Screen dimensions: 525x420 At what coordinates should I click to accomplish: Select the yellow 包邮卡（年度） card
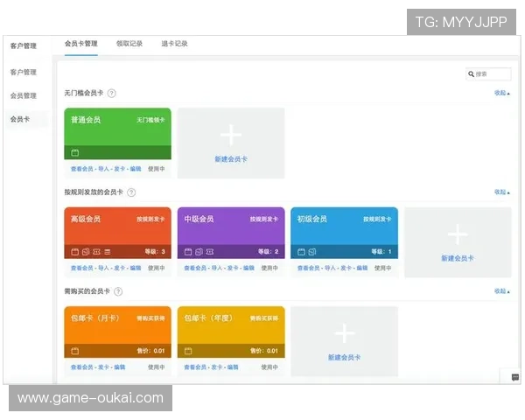pyautogui.click(x=231, y=332)
